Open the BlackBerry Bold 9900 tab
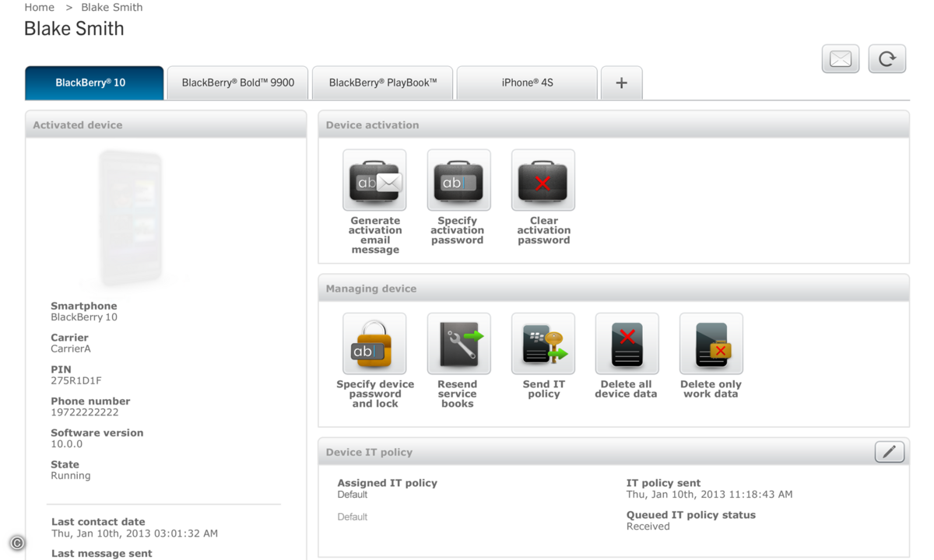 pyautogui.click(x=238, y=83)
